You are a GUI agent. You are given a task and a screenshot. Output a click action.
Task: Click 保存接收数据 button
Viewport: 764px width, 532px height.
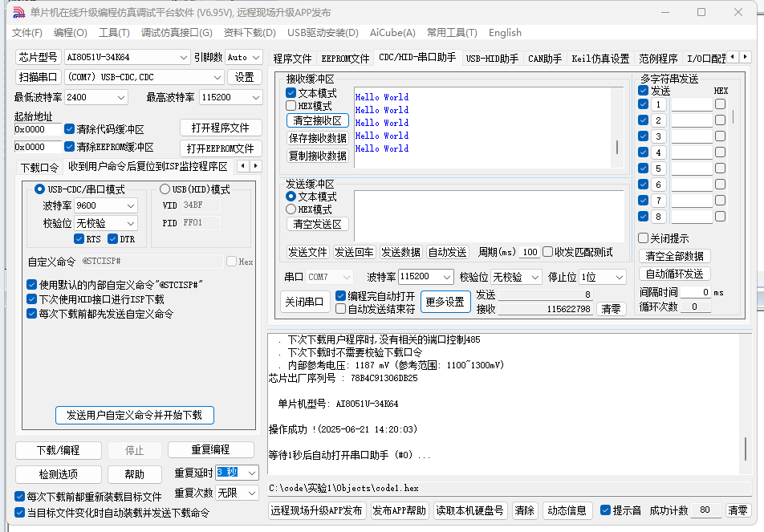pos(317,138)
